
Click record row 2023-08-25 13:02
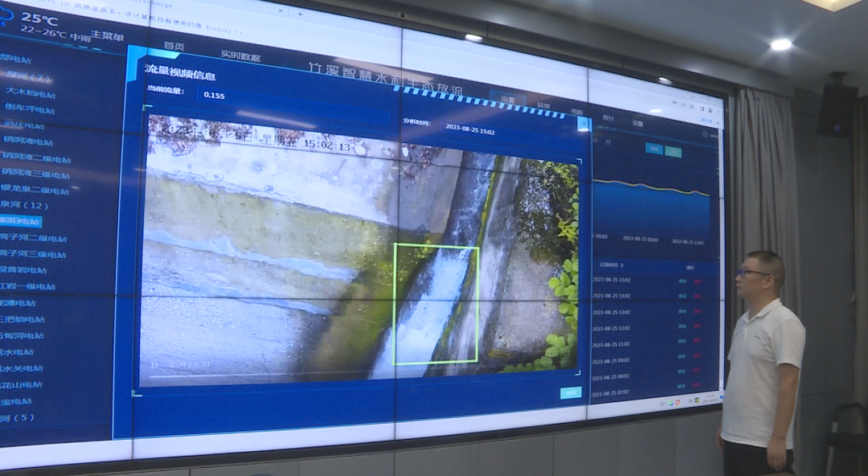click(656, 312)
